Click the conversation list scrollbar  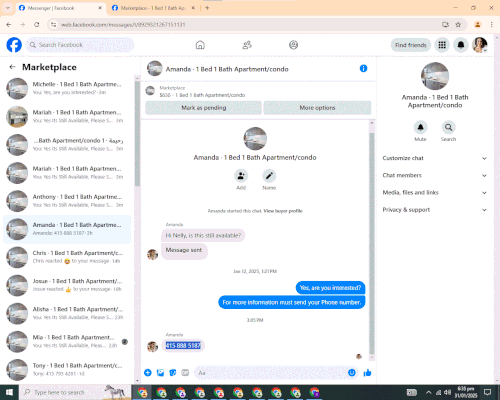pos(137,133)
